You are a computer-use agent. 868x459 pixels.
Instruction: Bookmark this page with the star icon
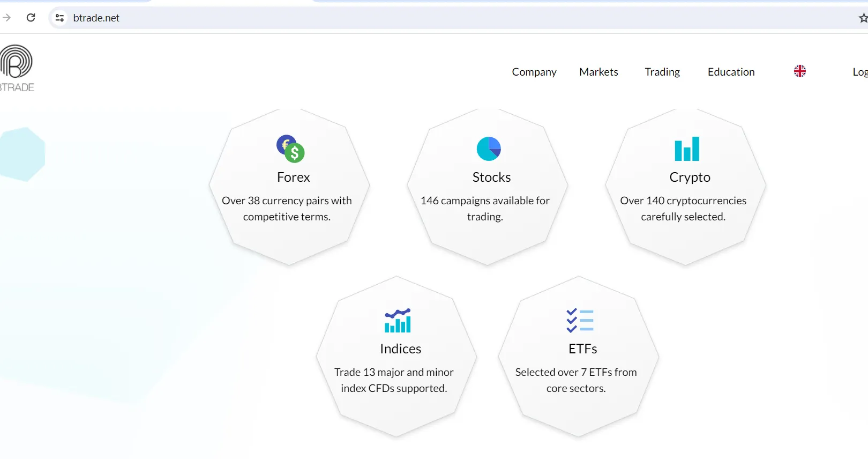tap(863, 18)
